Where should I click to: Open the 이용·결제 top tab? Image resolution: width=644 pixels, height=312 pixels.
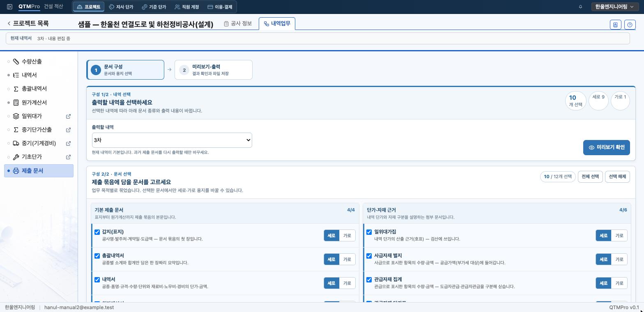point(220,7)
